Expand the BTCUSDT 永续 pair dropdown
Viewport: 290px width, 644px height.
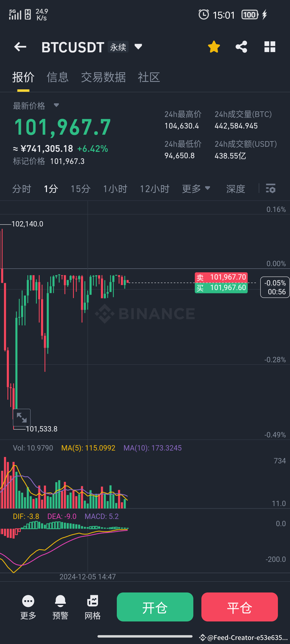click(138, 47)
